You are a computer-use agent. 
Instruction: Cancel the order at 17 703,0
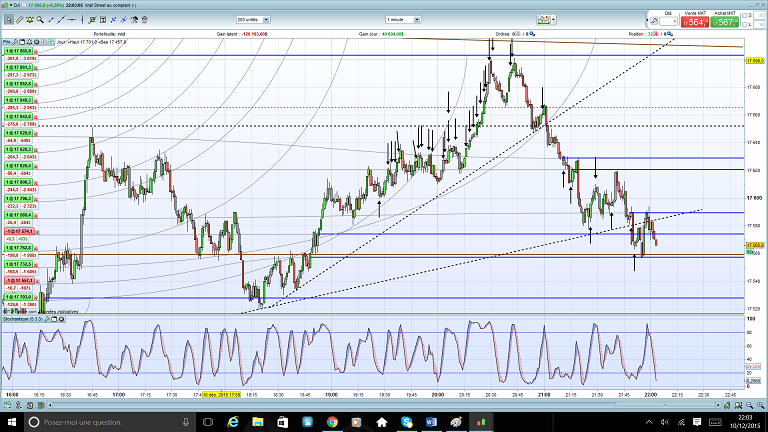pyautogui.click(x=35, y=298)
